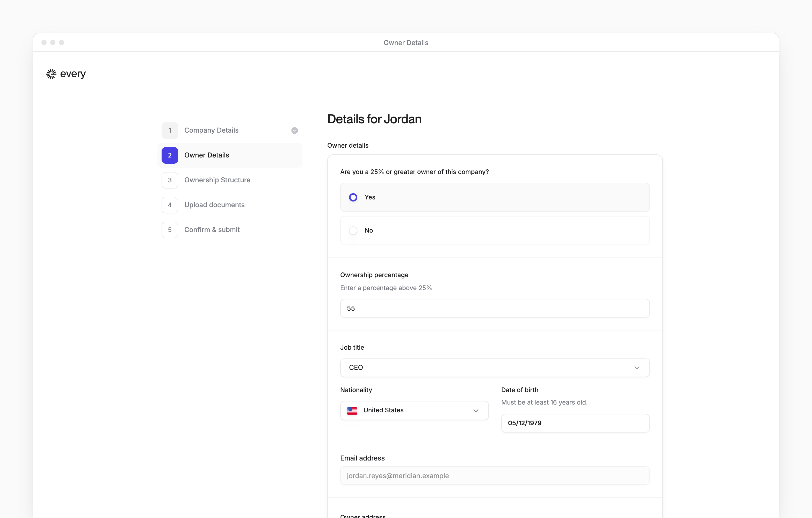Click the Date of birth input field

[x=575, y=423]
